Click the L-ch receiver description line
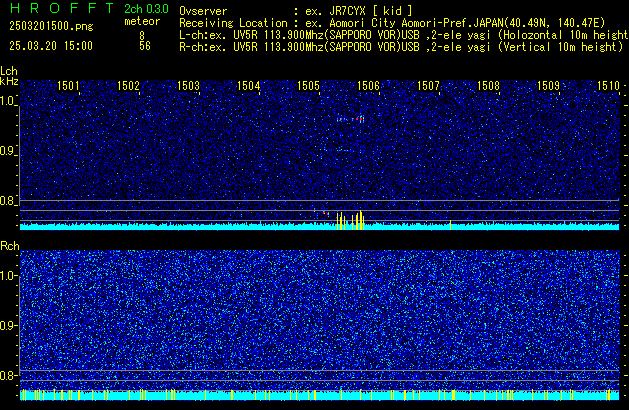Viewport: 629px width, 410px height. click(x=404, y=35)
